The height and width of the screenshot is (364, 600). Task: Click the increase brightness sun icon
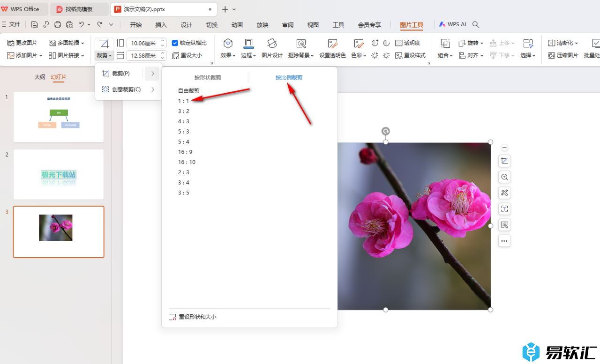[x=375, y=55]
